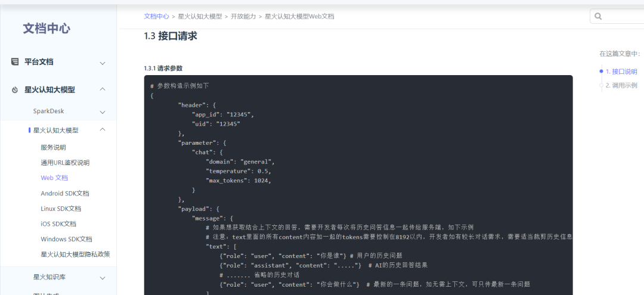Screen dimensions: 644x295
Task: Open Windows SDK文档 page
Action: pyautogui.click(x=66, y=239)
